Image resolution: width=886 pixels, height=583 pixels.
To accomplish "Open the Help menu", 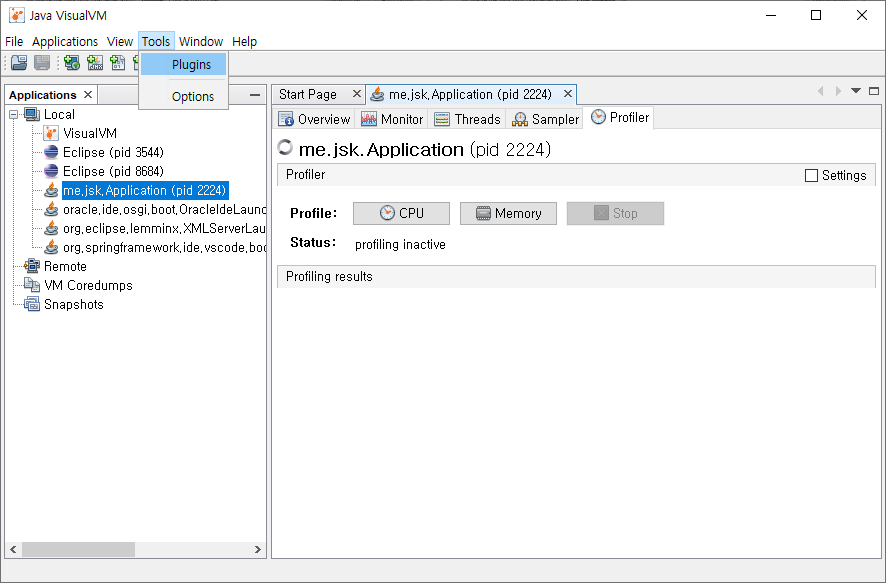I will pyautogui.click(x=245, y=42).
